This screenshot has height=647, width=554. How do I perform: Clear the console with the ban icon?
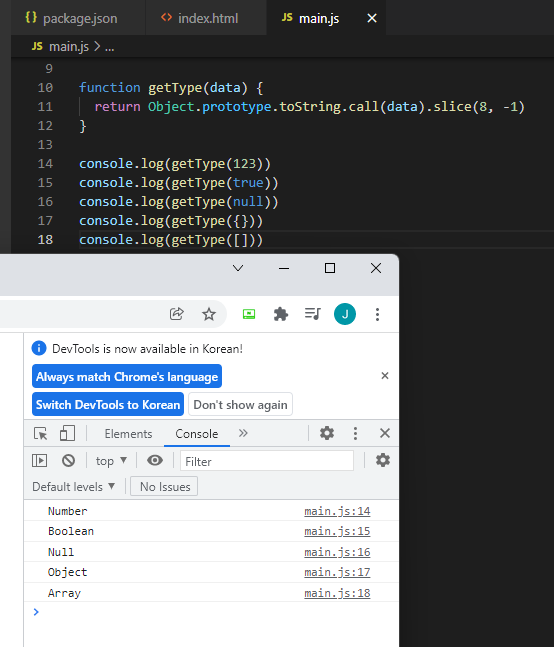(x=68, y=460)
